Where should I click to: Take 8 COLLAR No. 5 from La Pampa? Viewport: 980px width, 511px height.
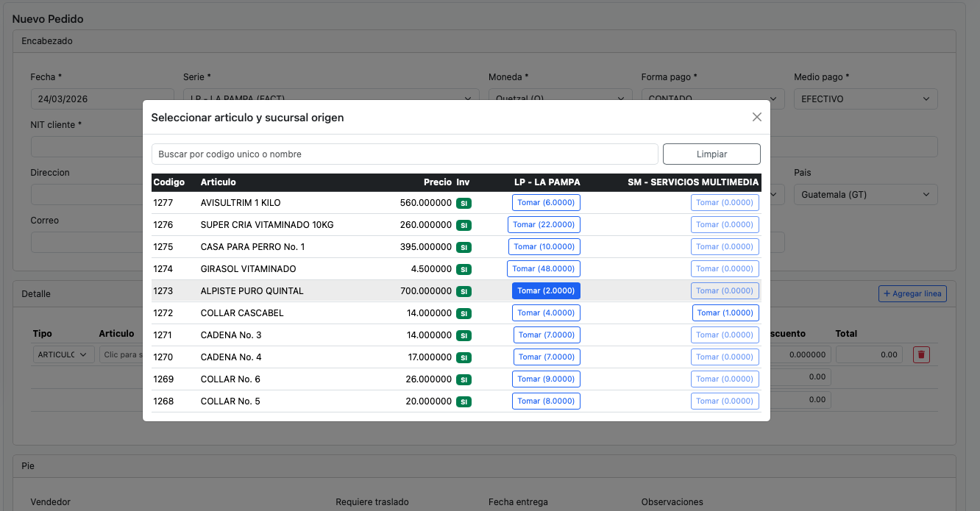(546, 401)
